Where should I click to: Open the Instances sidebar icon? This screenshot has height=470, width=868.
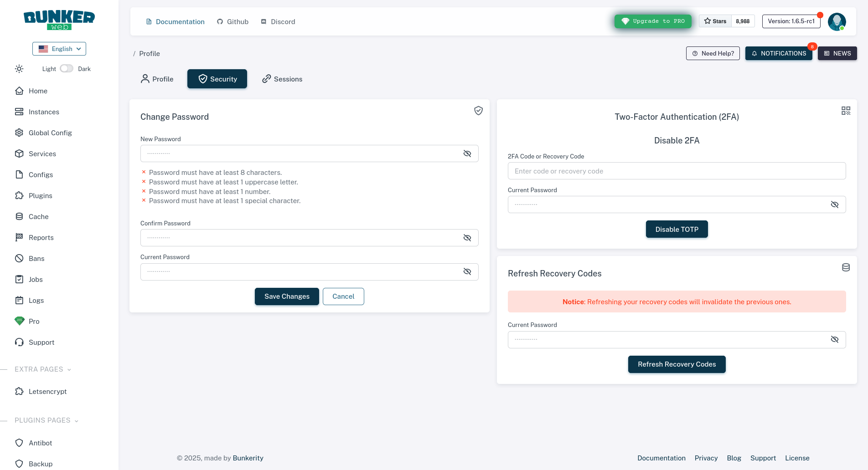19,112
